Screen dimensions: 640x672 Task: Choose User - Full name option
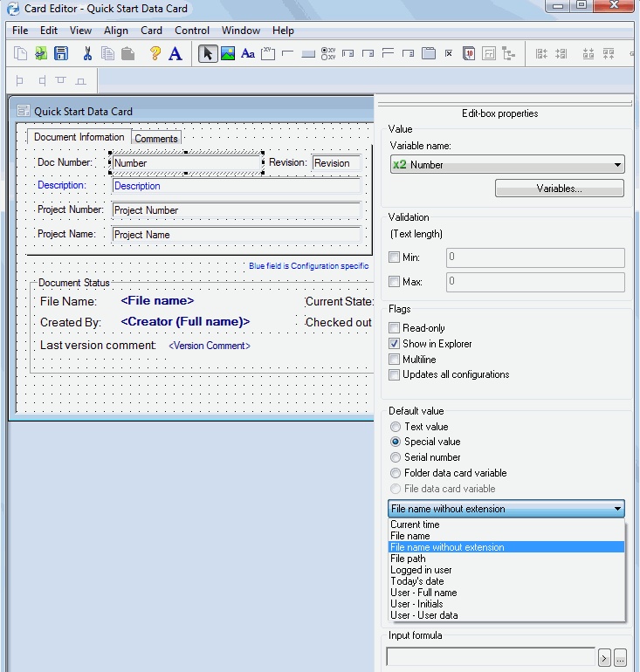(x=506, y=593)
